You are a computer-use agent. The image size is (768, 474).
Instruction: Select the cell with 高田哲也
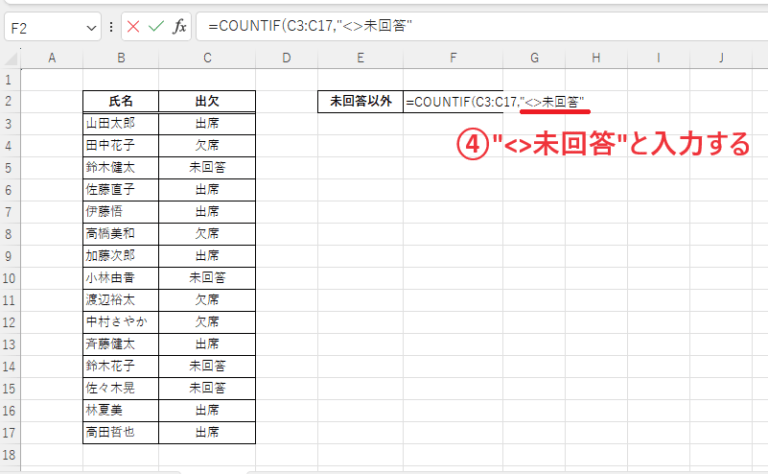pyautogui.click(x=120, y=431)
